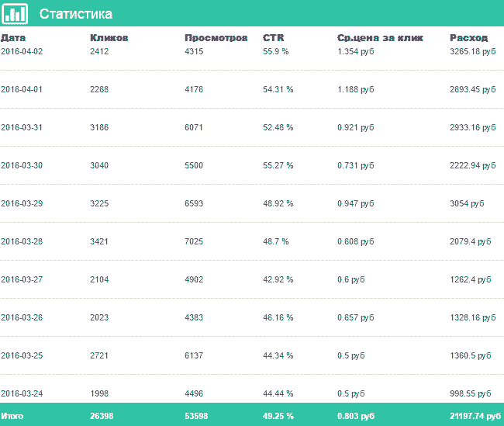Click the date 2016-04-02 row
Image resolution: width=504 pixels, height=426 pixels.
(x=252, y=51)
